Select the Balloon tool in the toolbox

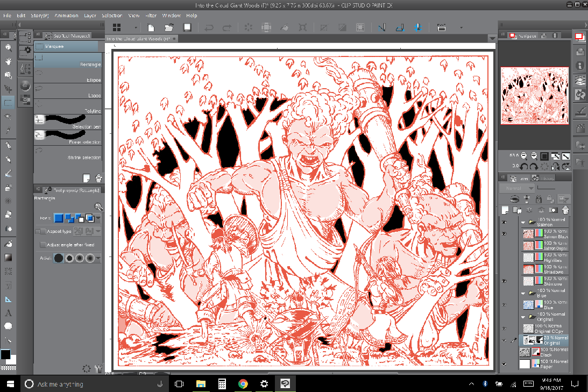8,326
